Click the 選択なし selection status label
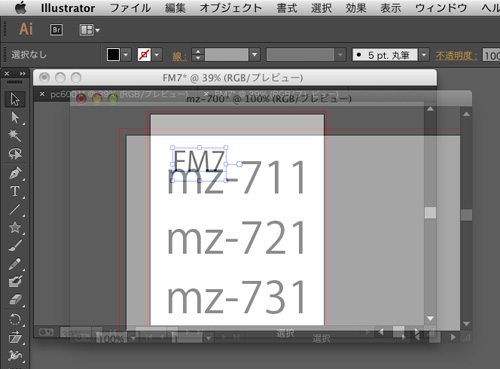This screenshot has height=369, width=500. pyautogui.click(x=29, y=55)
